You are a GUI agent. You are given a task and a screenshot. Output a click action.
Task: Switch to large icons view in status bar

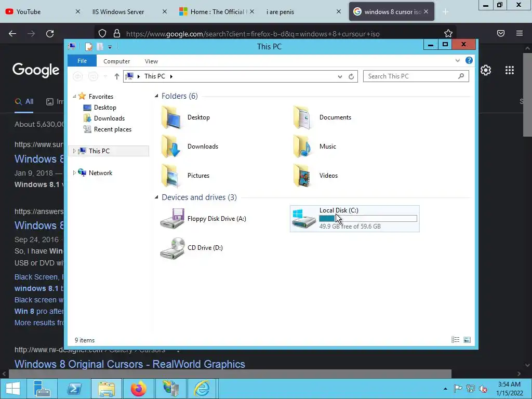[467, 340]
